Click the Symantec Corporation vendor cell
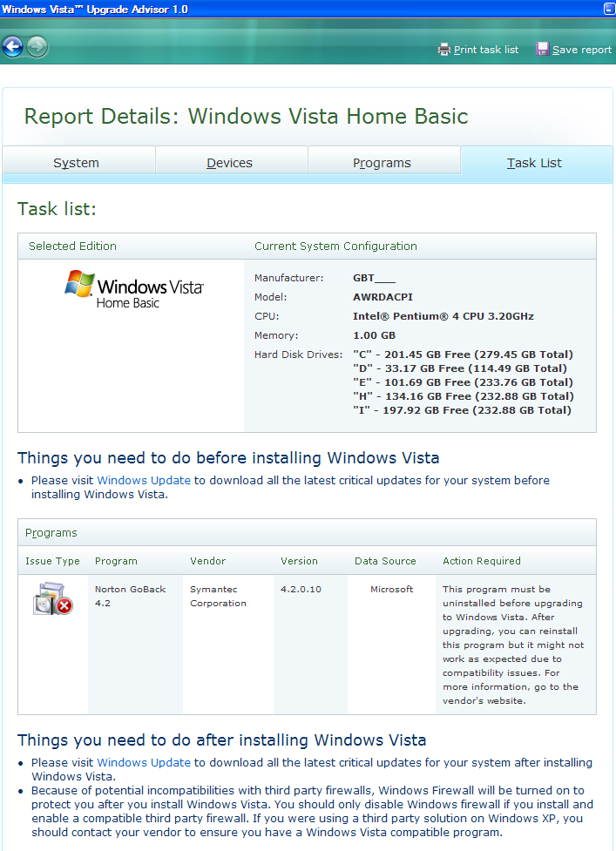 point(218,596)
